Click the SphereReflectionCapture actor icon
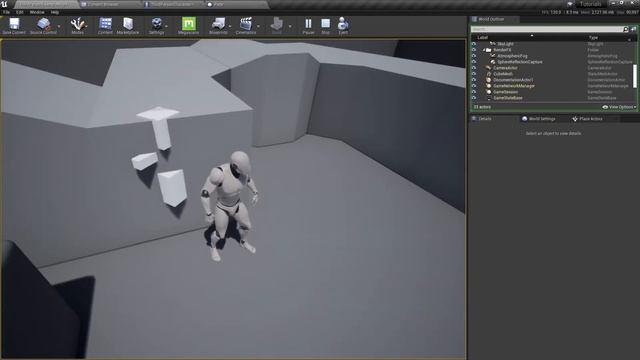640x360 pixels. click(x=493, y=62)
